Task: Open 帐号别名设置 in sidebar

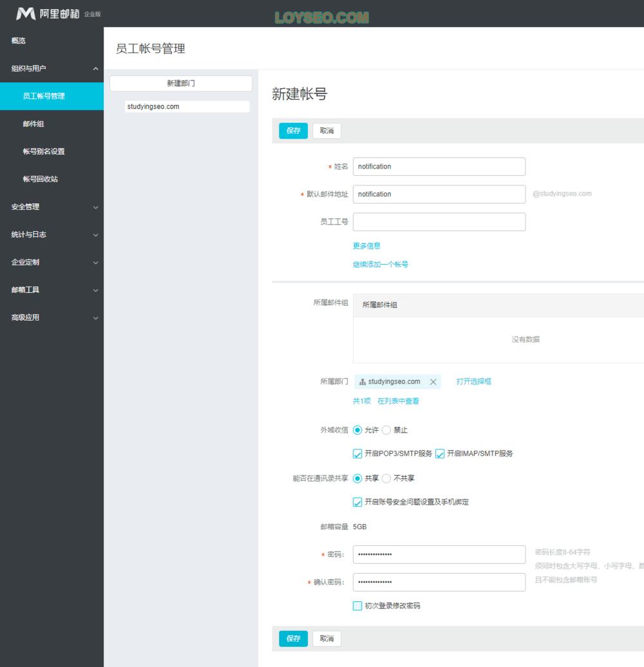Action: tap(52, 151)
